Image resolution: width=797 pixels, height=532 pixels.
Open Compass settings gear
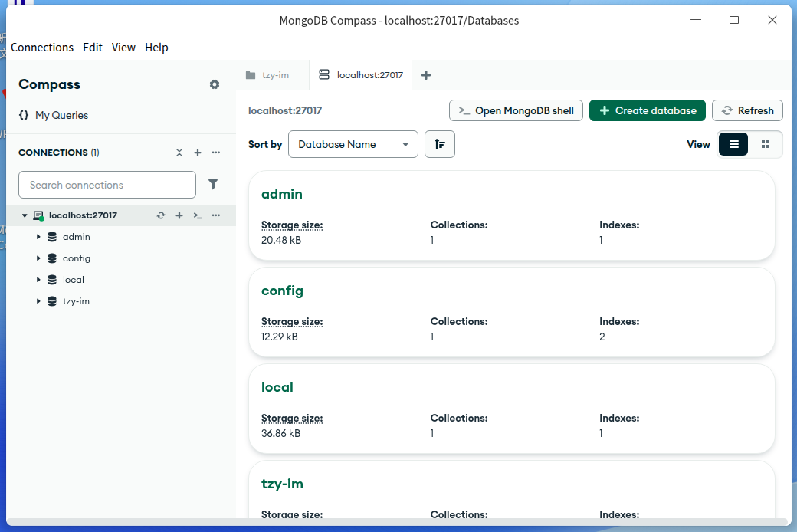[215, 84]
